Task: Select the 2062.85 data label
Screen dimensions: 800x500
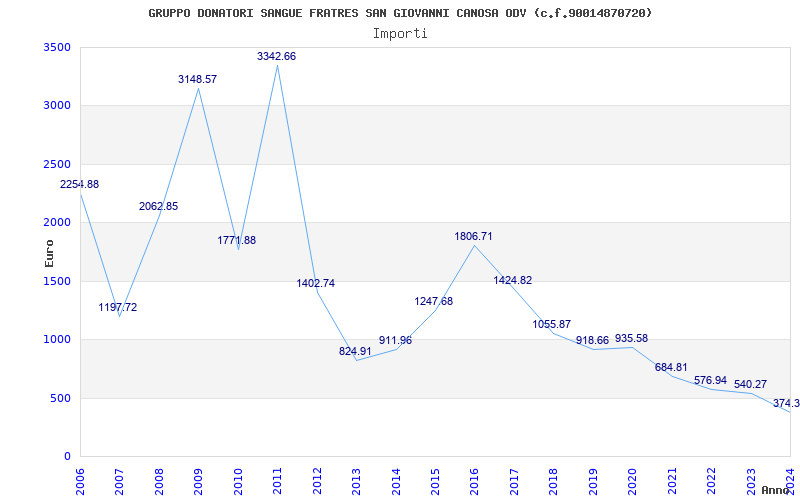Action: click(158, 207)
